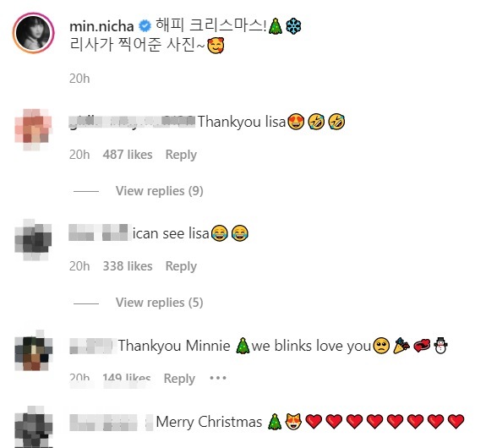Image resolution: width=486 pixels, height=448 pixels.
Task: Expand View replies (5)
Action: point(159,303)
